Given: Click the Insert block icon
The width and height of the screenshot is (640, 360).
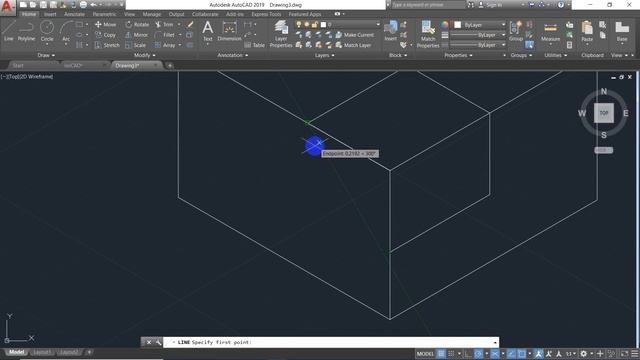Looking at the screenshot, I should [391, 31].
